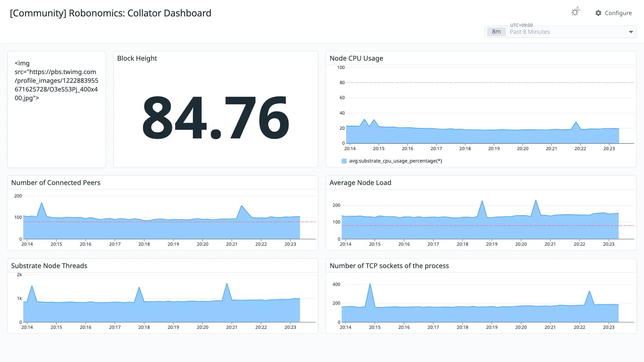Click the 20:15 spike in TCP sockets graph
Viewport: 644px width, 362px height.
(x=370, y=284)
